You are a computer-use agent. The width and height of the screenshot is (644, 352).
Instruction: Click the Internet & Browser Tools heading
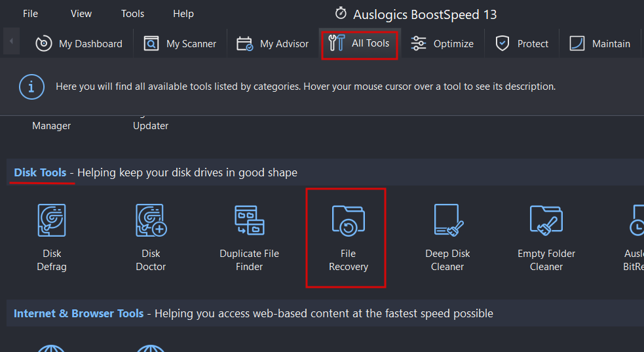coord(79,313)
